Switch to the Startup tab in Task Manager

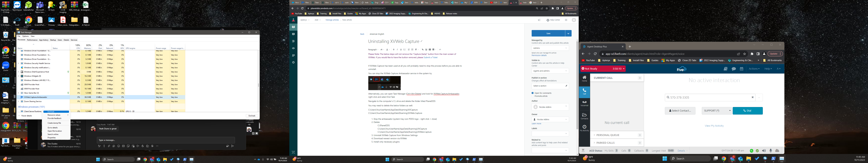pyautogui.click(x=53, y=40)
